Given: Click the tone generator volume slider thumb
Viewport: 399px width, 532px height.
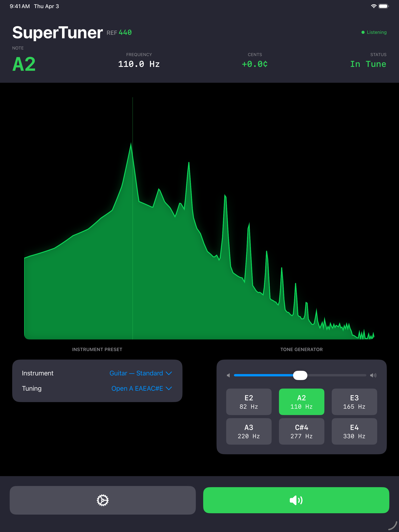Looking at the screenshot, I should (x=300, y=375).
